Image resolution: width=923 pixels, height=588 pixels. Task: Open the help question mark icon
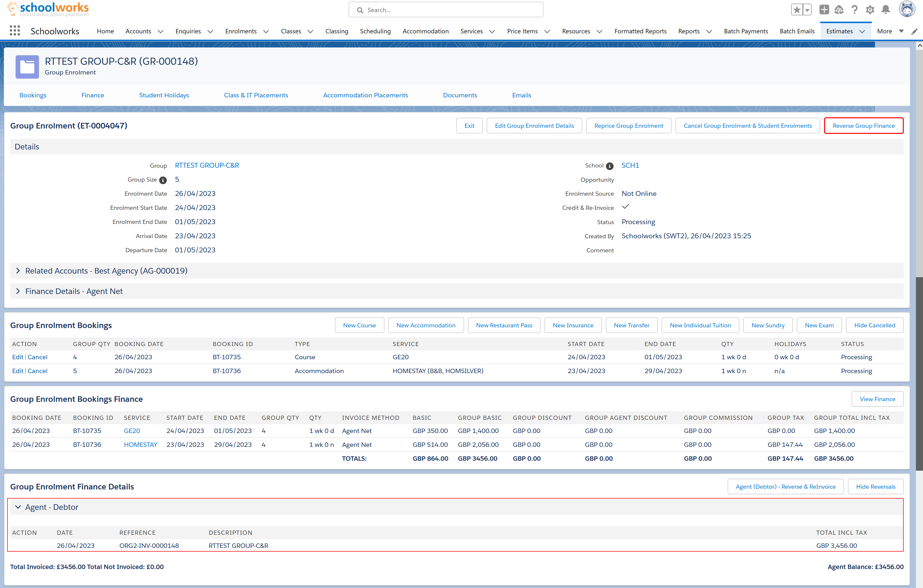pyautogui.click(x=854, y=10)
